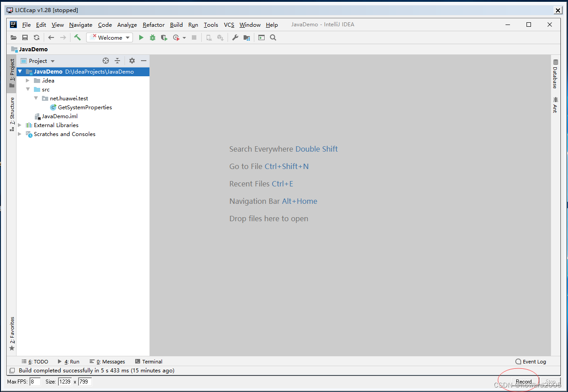The image size is (568, 392).
Task: Toggle the 1: Project side tab
Action: coord(12,74)
